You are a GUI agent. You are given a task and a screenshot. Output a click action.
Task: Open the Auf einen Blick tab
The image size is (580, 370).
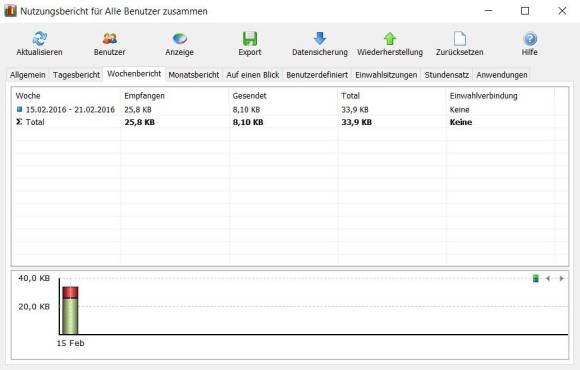coord(253,75)
